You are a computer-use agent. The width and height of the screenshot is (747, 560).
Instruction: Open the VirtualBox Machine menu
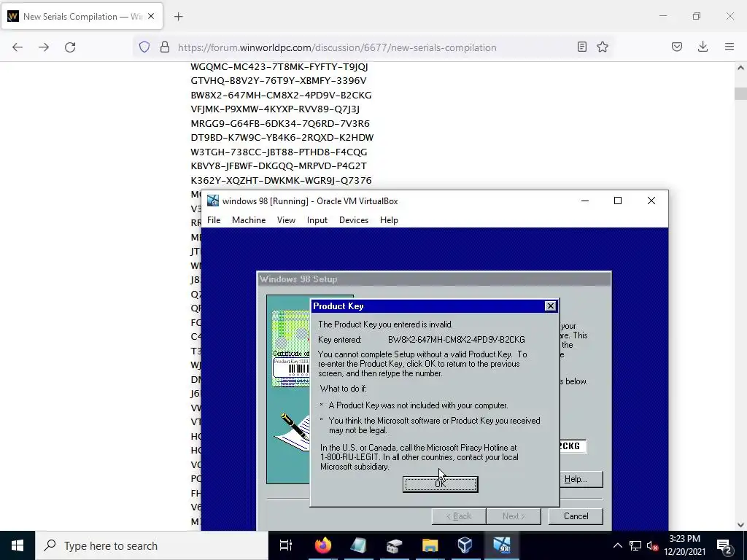coord(249,220)
